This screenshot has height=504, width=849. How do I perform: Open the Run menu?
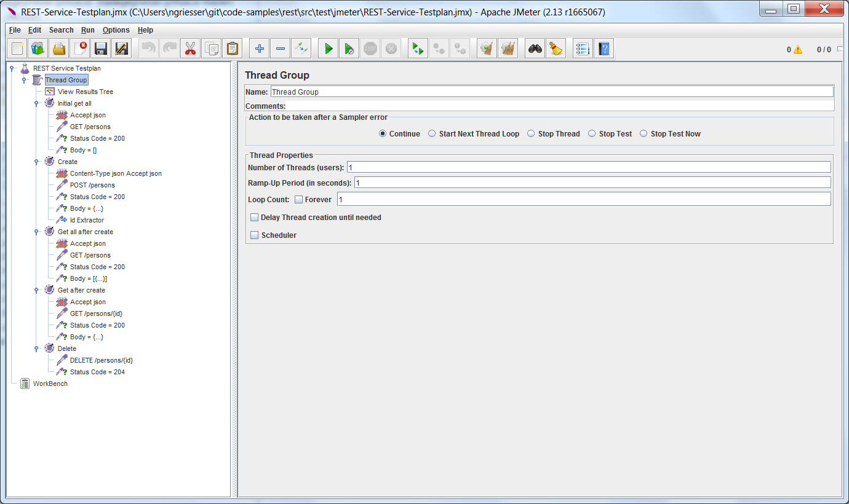click(88, 30)
